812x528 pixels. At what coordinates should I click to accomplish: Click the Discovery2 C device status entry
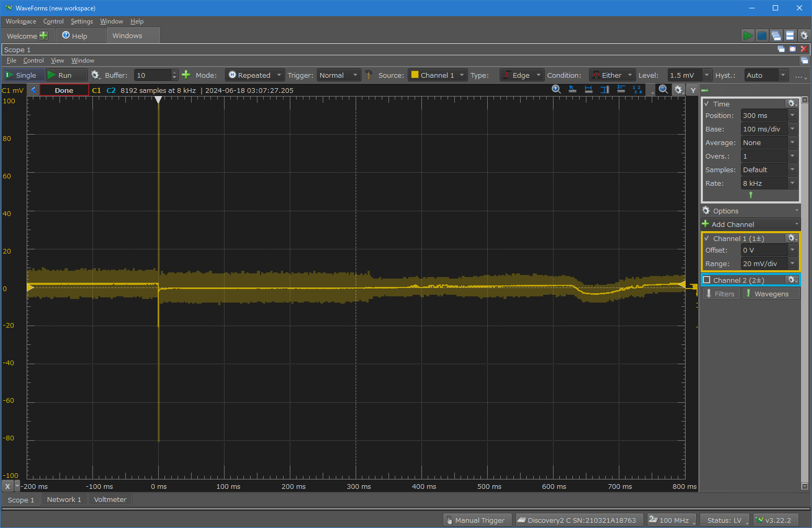(579, 520)
